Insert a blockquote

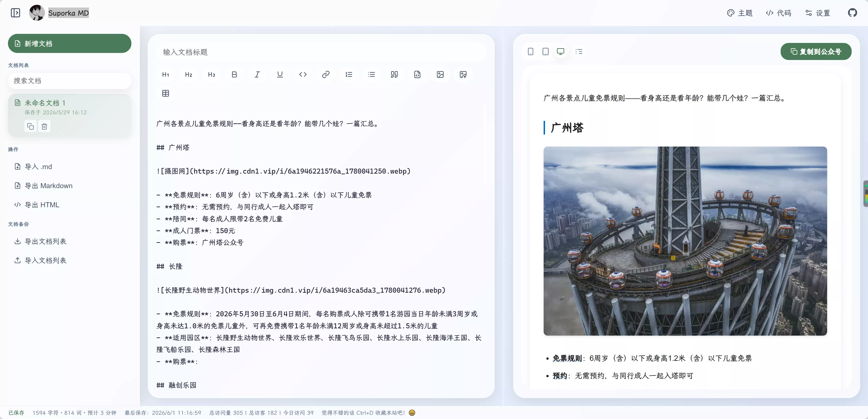pyautogui.click(x=394, y=75)
